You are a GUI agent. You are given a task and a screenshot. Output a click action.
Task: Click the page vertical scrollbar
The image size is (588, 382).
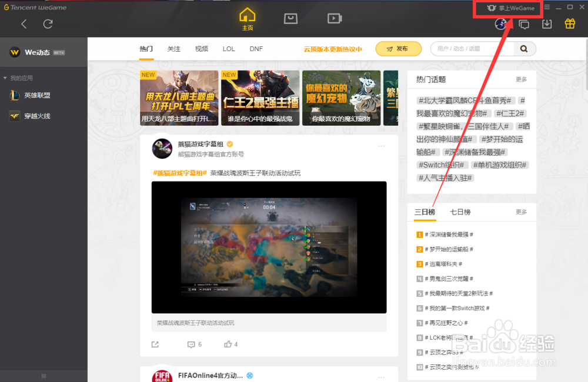[x=586, y=64]
